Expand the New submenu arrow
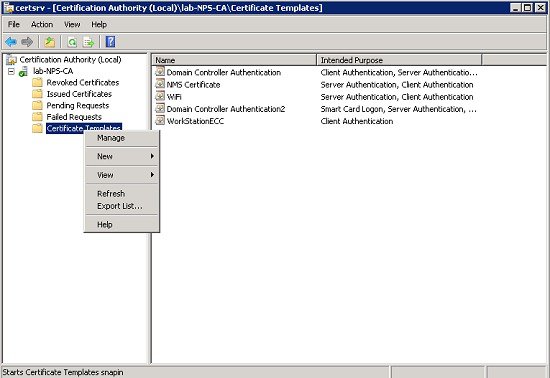The width and height of the screenshot is (550, 378). [152, 156]
